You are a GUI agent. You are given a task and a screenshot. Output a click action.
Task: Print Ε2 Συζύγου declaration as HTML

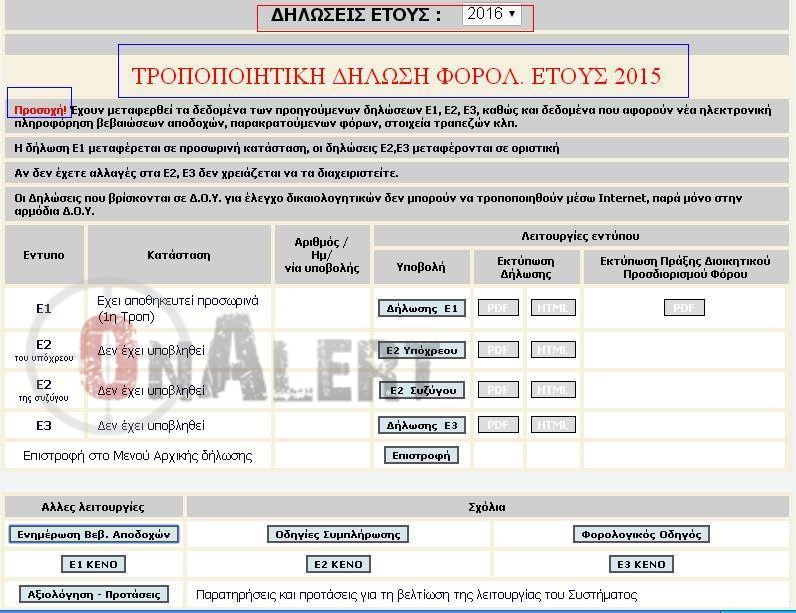[x=553, y=390]
